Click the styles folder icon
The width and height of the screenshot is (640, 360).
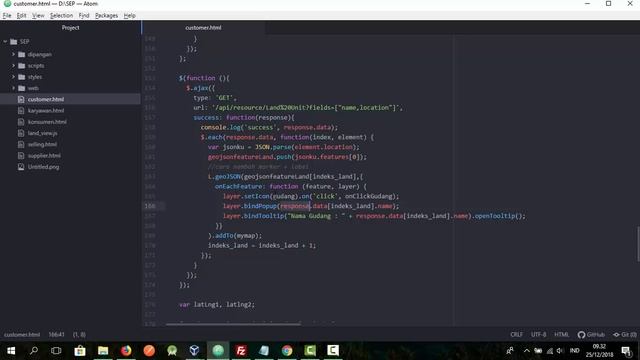click(x=22, y=77)
